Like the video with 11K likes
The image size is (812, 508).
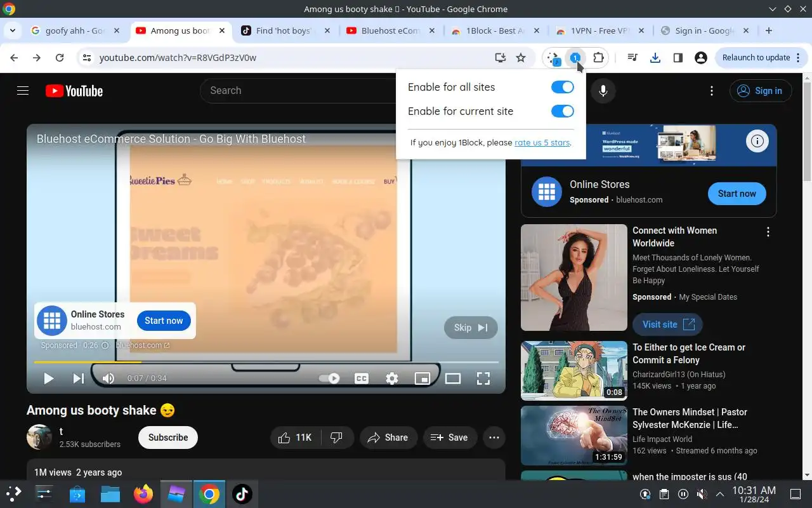[x=296, y=438]
